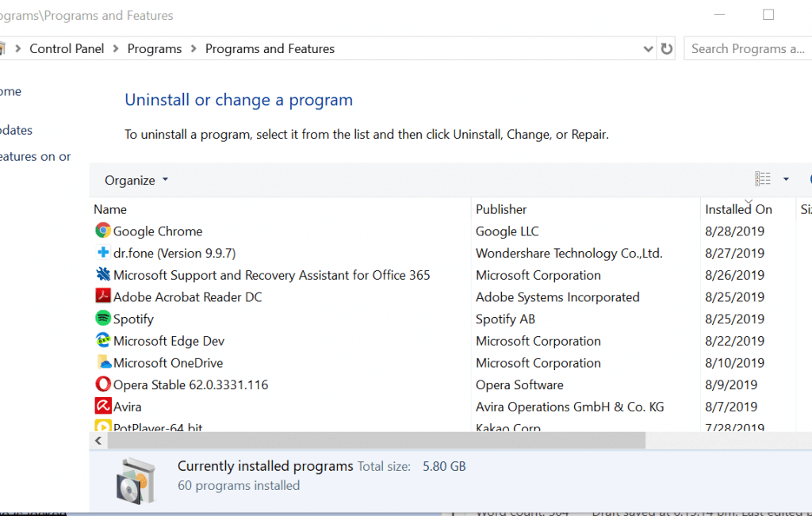Click publisher Opera Software cell

pyautogui.click(x=519, y=385)
